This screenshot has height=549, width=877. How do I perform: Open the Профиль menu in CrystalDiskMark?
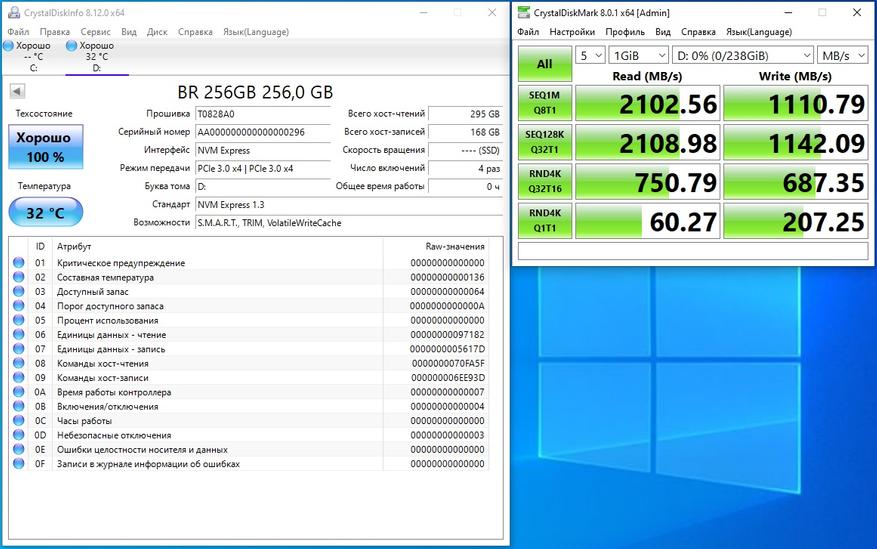624,31
